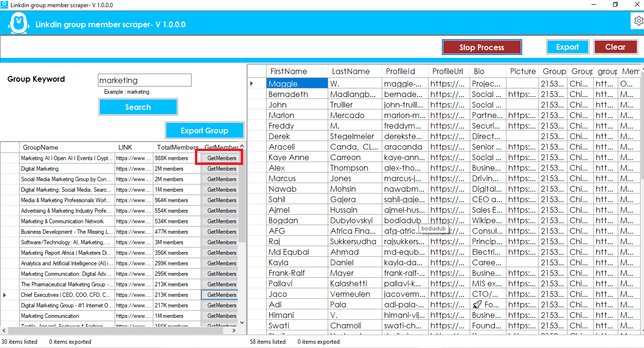Select 'Kalashetti' last name cell
The height and width of the screenshot is (348, 644).
(355, 283)
